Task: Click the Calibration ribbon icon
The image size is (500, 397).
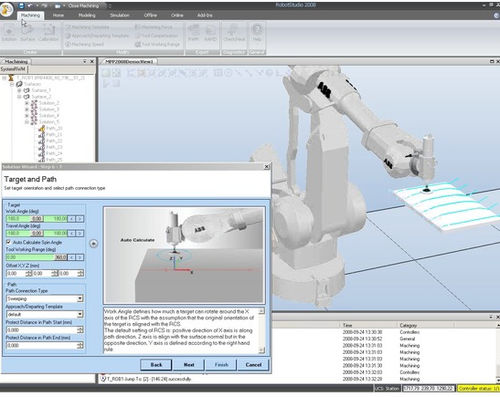Action: [48, 33]
